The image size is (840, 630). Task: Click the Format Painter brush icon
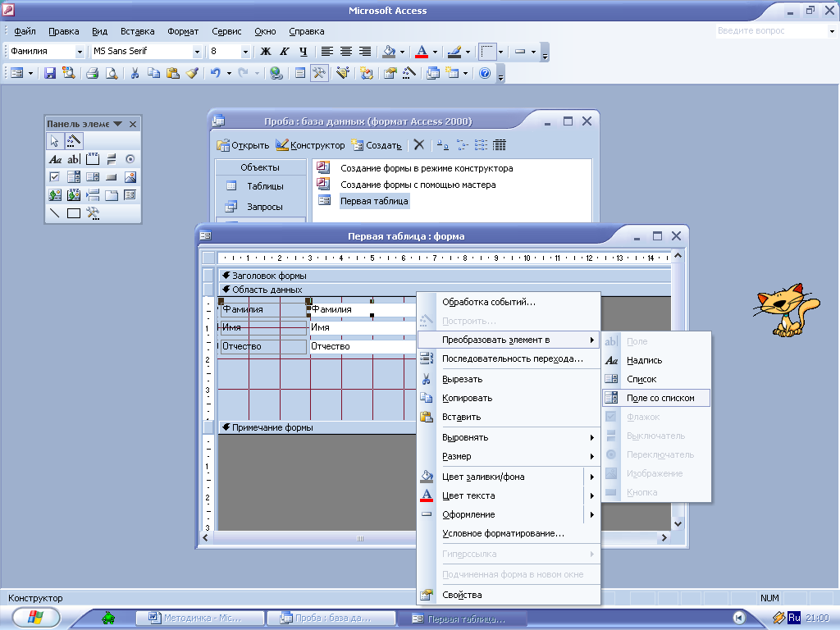click(192, 73)
